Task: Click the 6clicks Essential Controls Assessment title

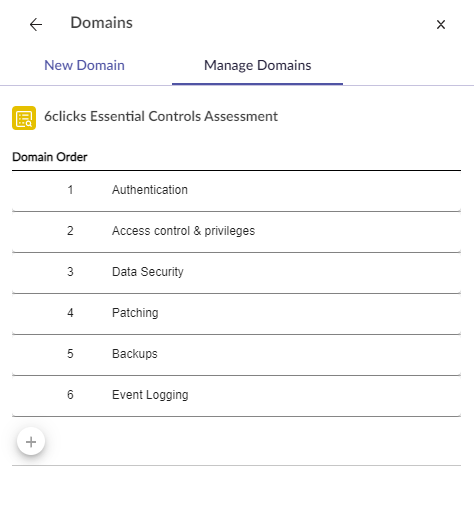Action: [x=161, y=116]
